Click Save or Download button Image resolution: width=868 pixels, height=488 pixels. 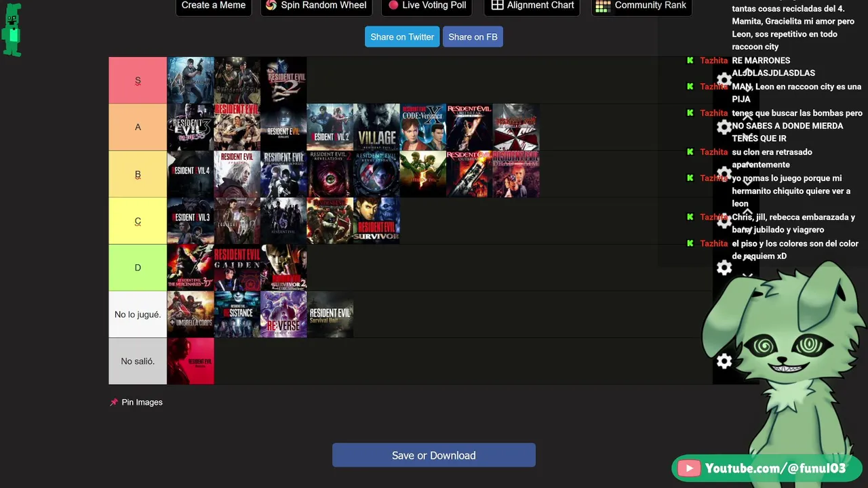pos(434,455)
